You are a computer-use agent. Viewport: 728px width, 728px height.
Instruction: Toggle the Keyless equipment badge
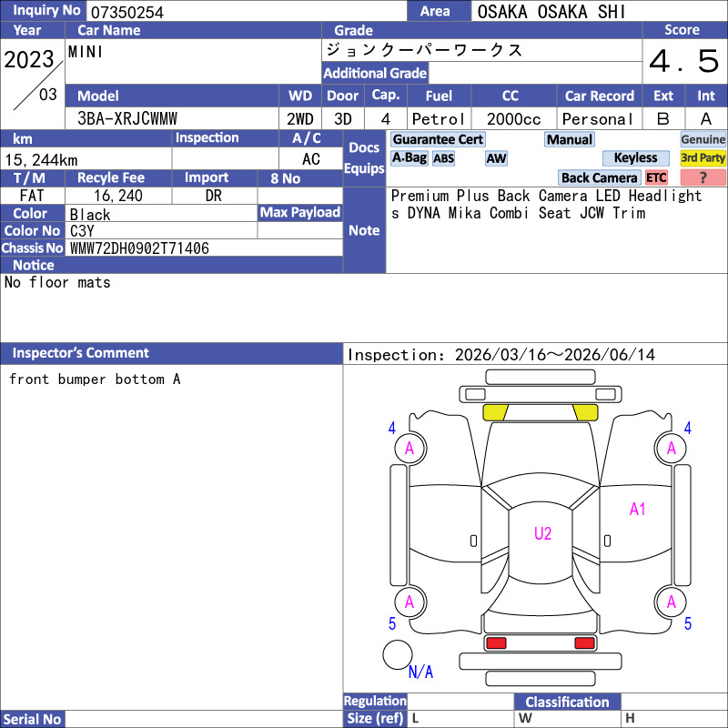coord(635,158)
